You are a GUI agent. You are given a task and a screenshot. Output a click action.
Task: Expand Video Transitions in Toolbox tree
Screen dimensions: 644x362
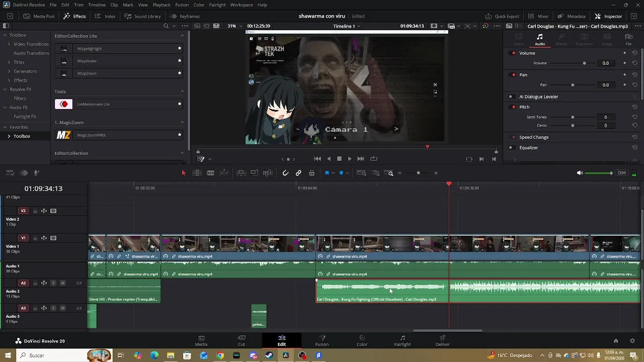pos(9,44)
